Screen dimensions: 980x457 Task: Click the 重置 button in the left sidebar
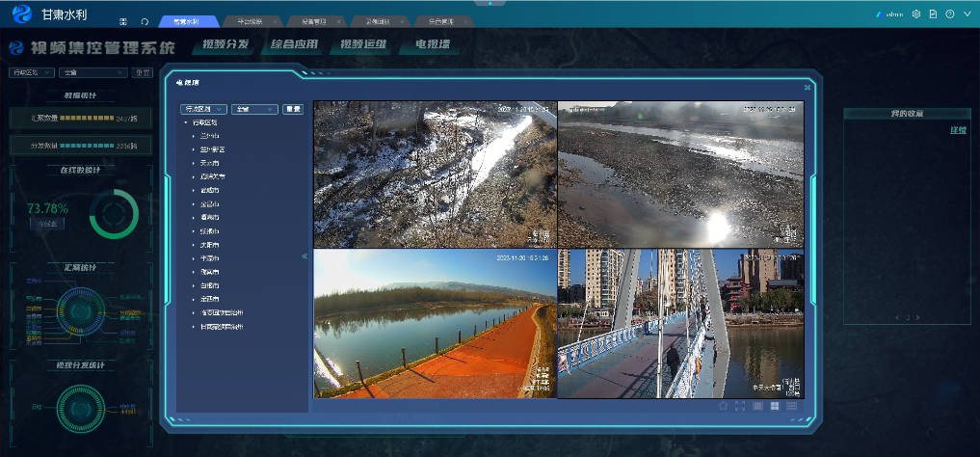coord(143,72)
